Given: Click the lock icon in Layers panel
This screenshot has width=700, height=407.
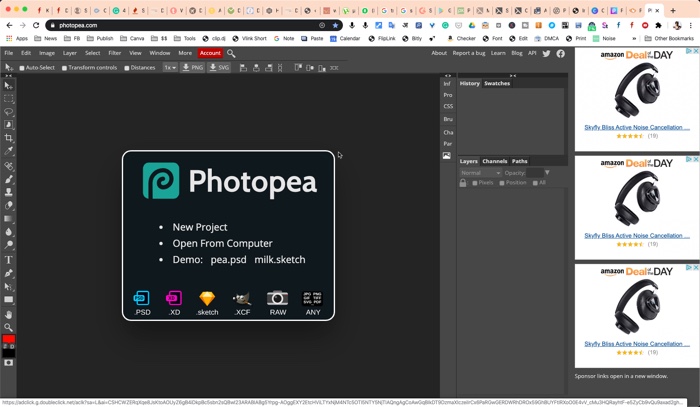Looking at the screenshot, I should (463, 183).
